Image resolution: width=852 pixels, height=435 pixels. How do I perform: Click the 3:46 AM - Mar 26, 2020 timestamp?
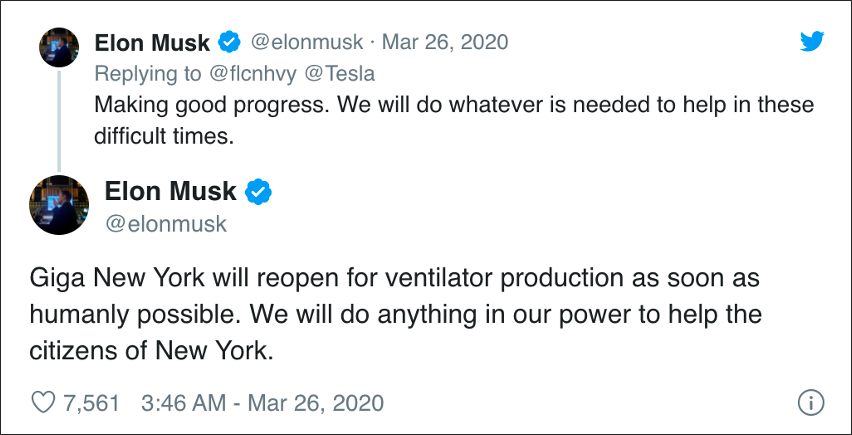263,403
